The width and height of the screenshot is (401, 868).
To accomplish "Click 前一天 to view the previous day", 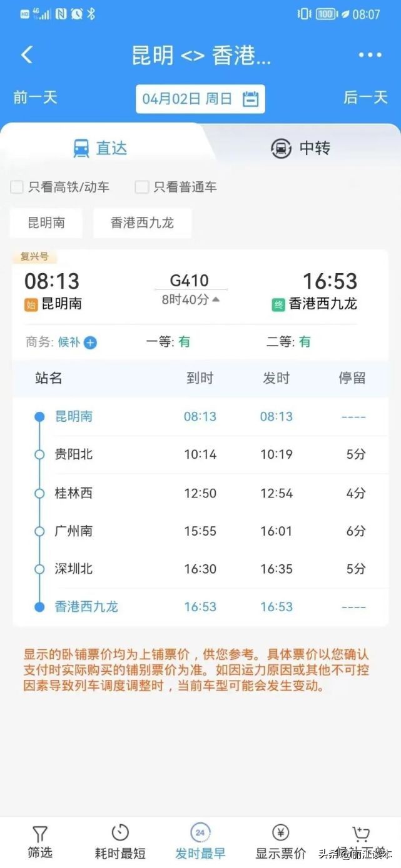I will pyautogui.click(x=34, y=98).
